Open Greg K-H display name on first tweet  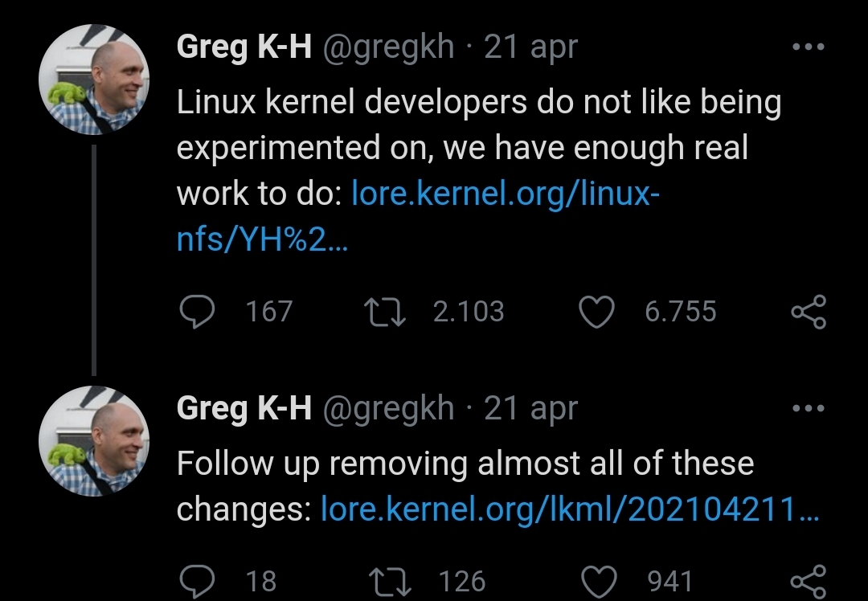[244, 47]
